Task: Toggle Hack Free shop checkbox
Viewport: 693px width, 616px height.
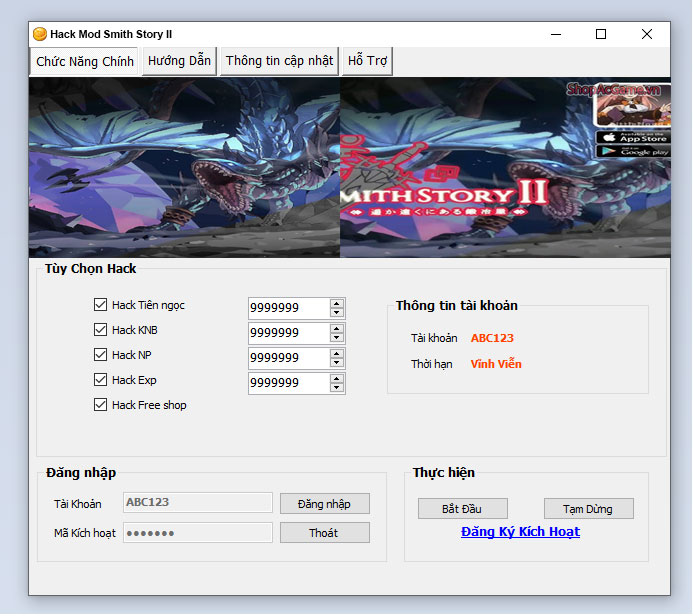Action: pos(100,405)
